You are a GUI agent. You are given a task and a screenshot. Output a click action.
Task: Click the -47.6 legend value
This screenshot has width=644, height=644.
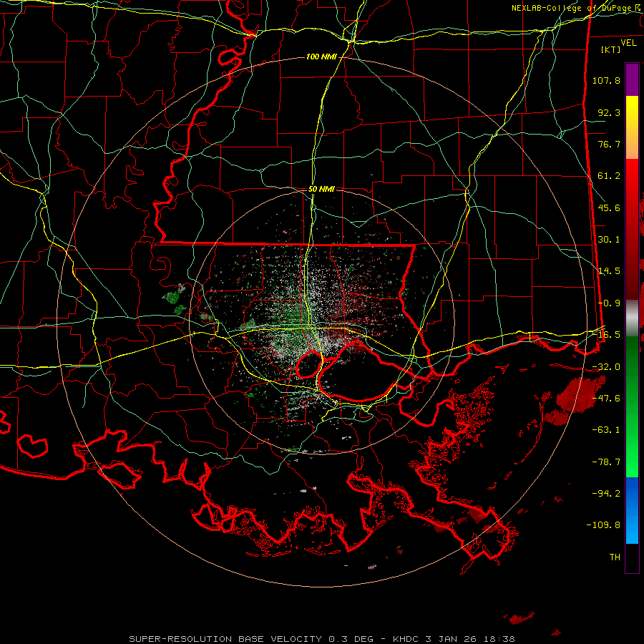(606, 399)
